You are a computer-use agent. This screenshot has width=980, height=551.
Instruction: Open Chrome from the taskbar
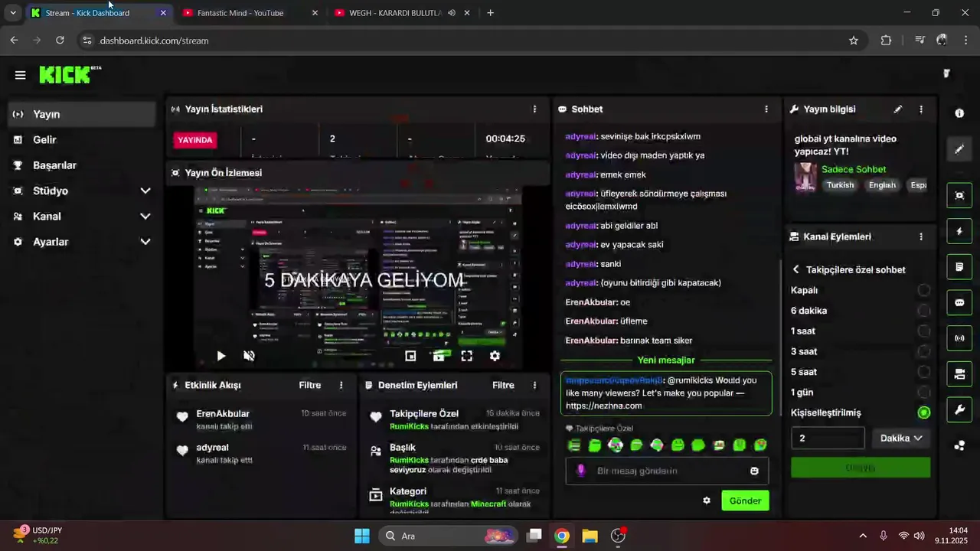point(562,536)
